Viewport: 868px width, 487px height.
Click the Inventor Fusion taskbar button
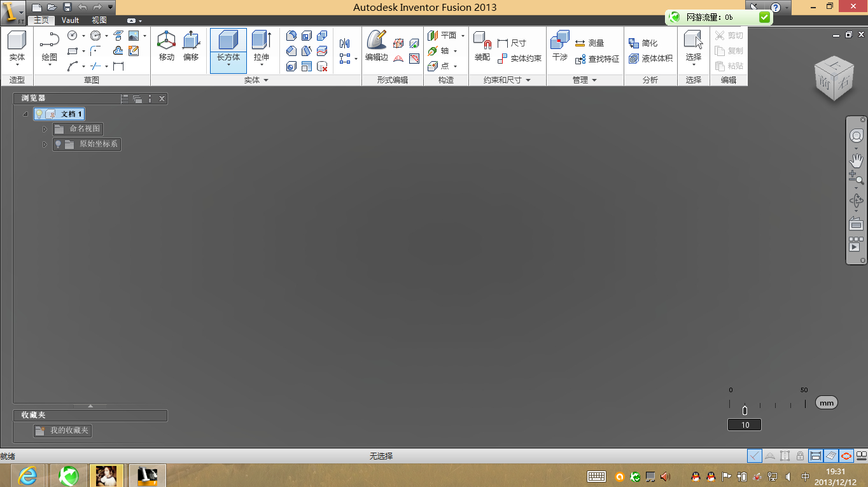[148, 476]
